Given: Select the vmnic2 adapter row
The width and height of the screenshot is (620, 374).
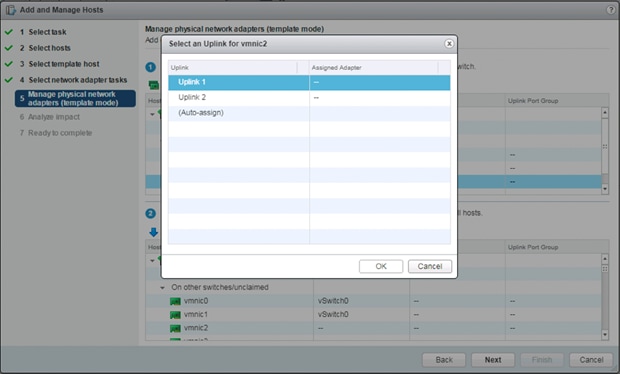Looking at the screenshot, I should [x=373, y=328].
